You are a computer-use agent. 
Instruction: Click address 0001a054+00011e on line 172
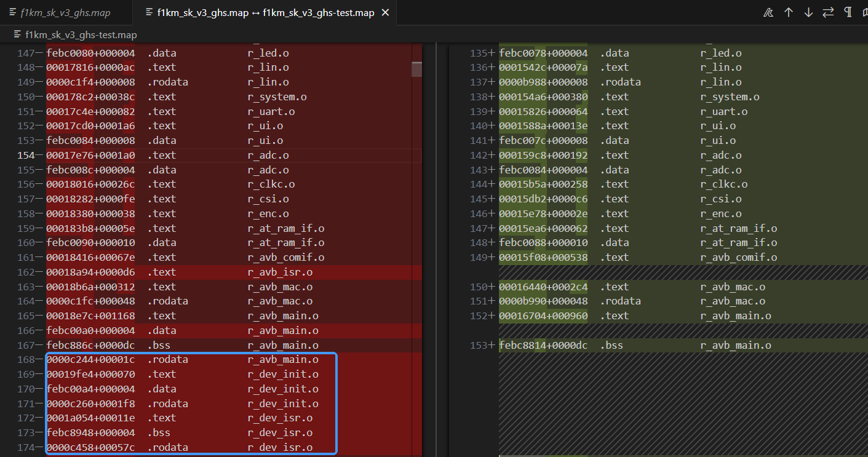[90, 418]
